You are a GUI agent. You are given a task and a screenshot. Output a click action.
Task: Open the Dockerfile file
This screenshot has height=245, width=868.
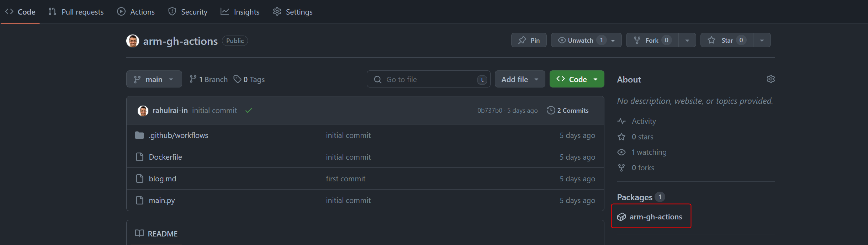coord(165,157)
